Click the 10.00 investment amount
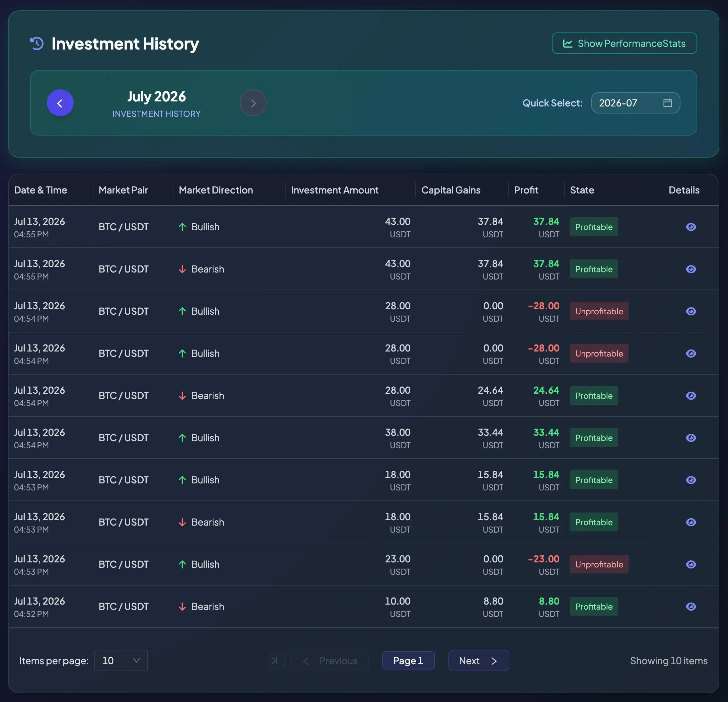The width and height of the screenshot is (728, 702). coord(397,601)
